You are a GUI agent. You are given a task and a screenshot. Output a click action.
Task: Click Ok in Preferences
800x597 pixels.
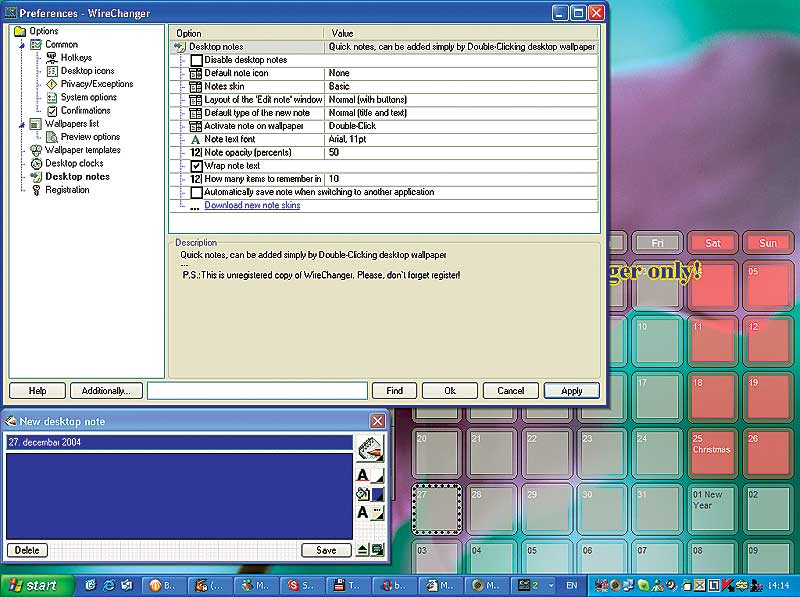click(450, 391)
